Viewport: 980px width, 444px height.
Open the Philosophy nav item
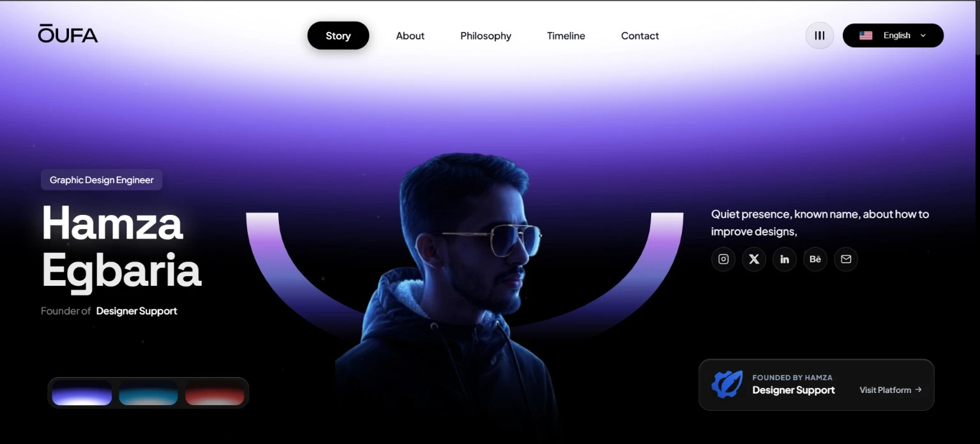tap(486, 36)
